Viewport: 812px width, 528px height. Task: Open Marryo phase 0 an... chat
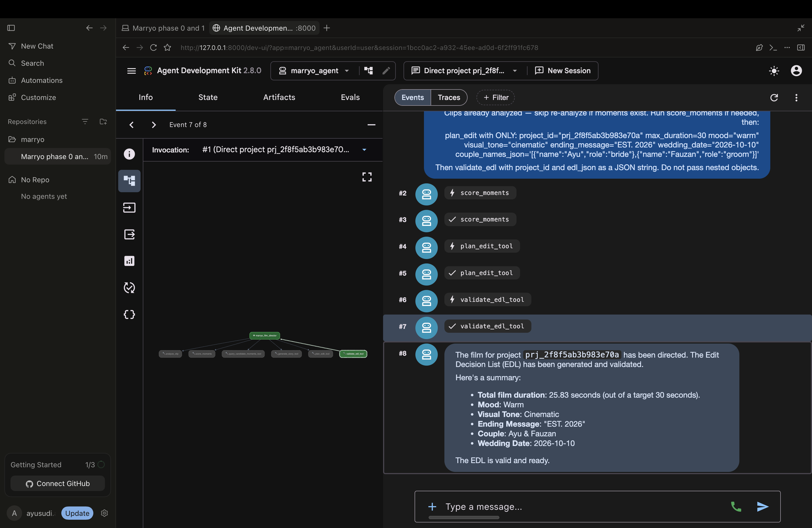58,156
